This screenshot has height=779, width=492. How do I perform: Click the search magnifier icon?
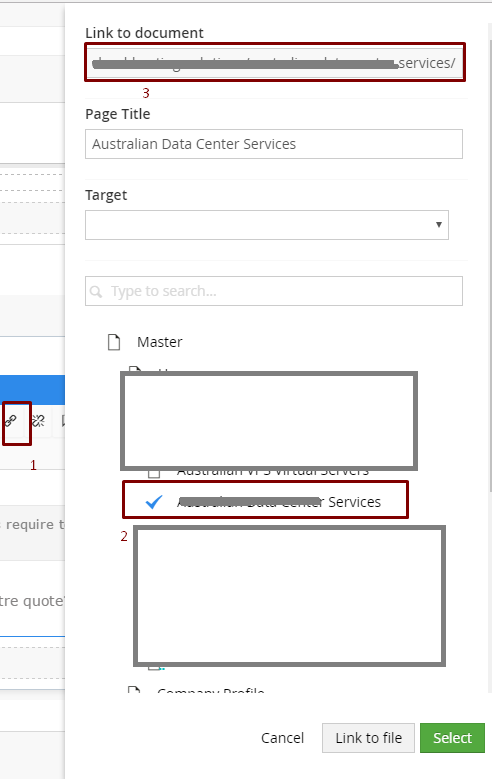point(96,291)
